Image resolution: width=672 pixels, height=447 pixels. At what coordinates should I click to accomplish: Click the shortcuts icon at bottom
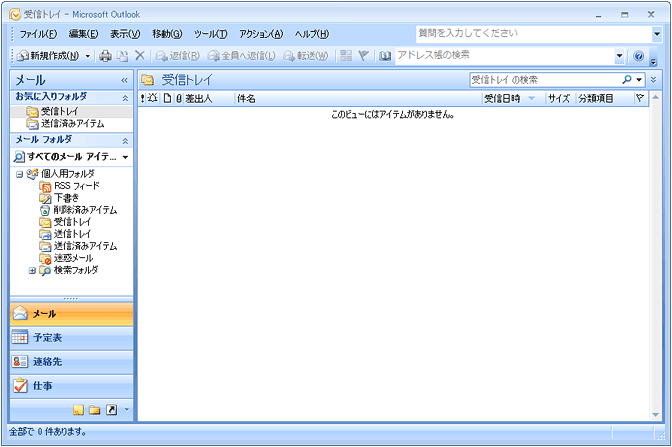[111, 410]
